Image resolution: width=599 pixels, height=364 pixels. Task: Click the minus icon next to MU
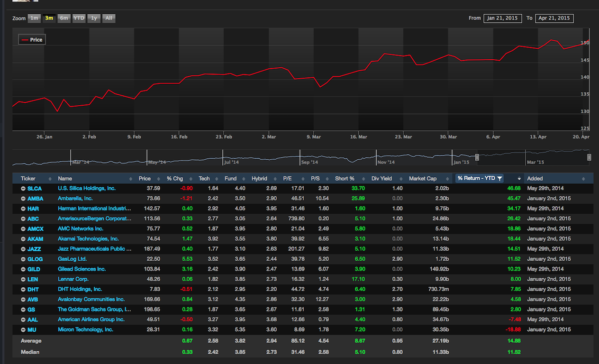(23, 329)
